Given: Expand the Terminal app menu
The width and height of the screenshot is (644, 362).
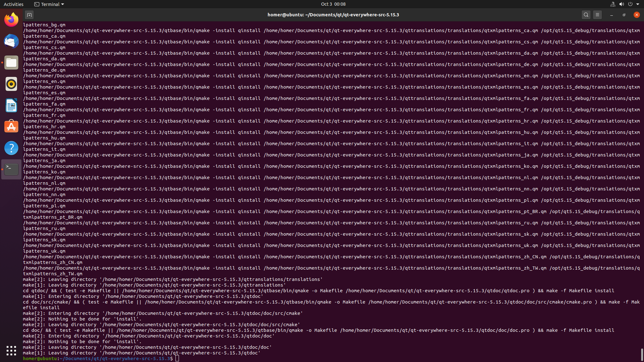Looking at the screenshot, I should (x=49, y=4).
